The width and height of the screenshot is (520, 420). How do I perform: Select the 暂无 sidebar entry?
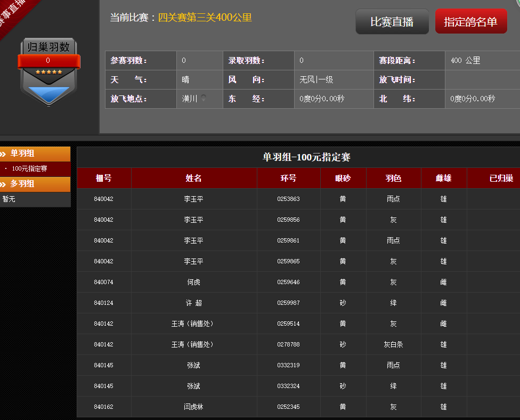pyautogui.click(x=9, y=199)
